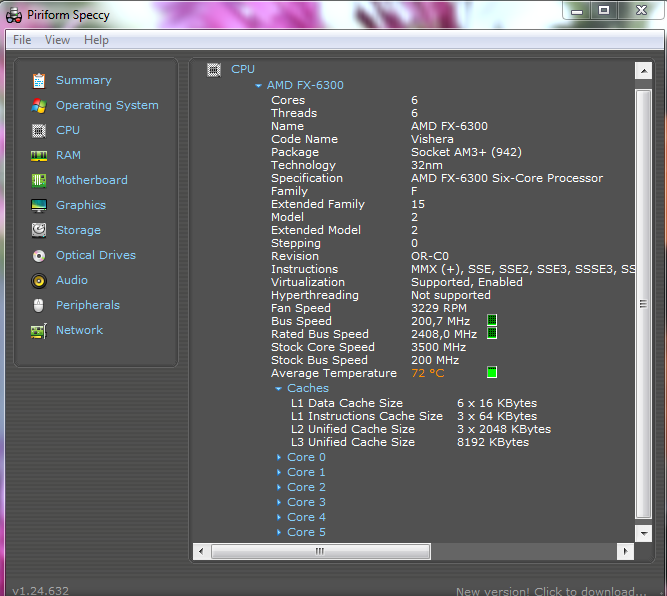
Task: Click the Optical Drives disc icon
Action: [x=39, y=256]
